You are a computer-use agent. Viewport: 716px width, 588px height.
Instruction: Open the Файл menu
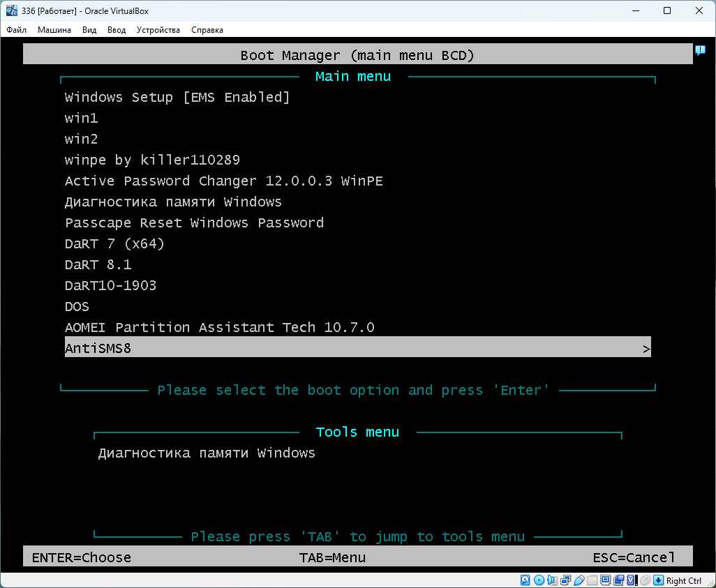[17, 30]
